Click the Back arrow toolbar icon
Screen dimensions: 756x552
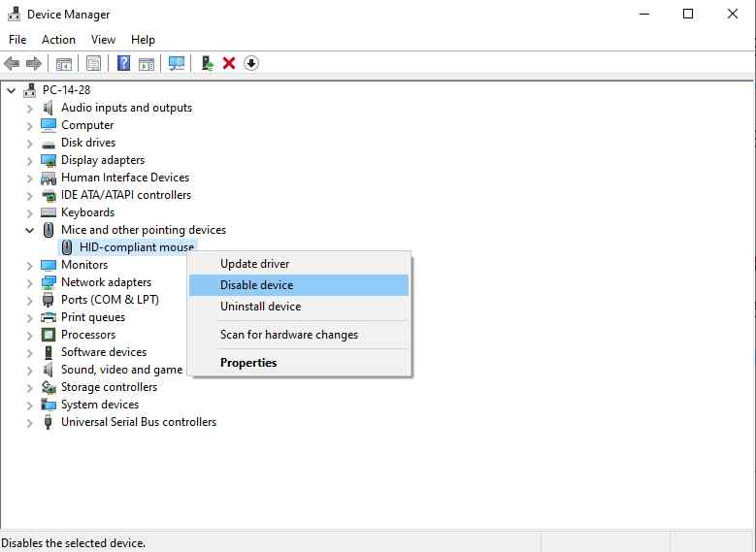point(12,63)
